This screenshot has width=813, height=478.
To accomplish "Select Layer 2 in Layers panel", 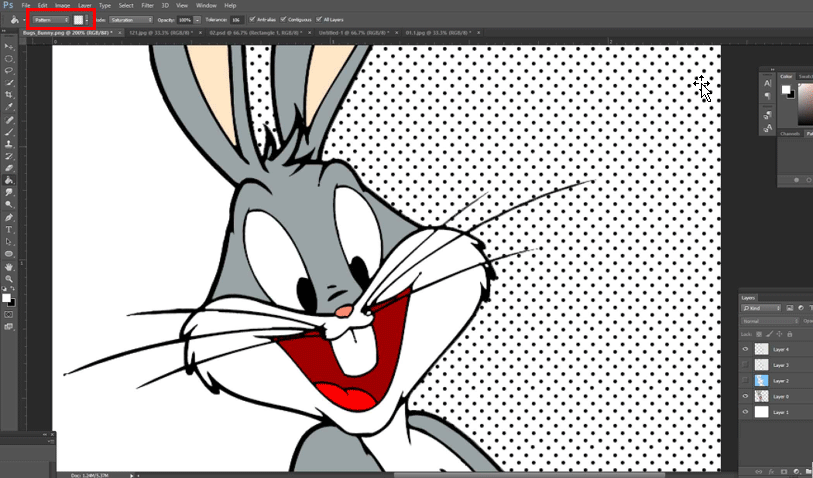I will [780, 381].
